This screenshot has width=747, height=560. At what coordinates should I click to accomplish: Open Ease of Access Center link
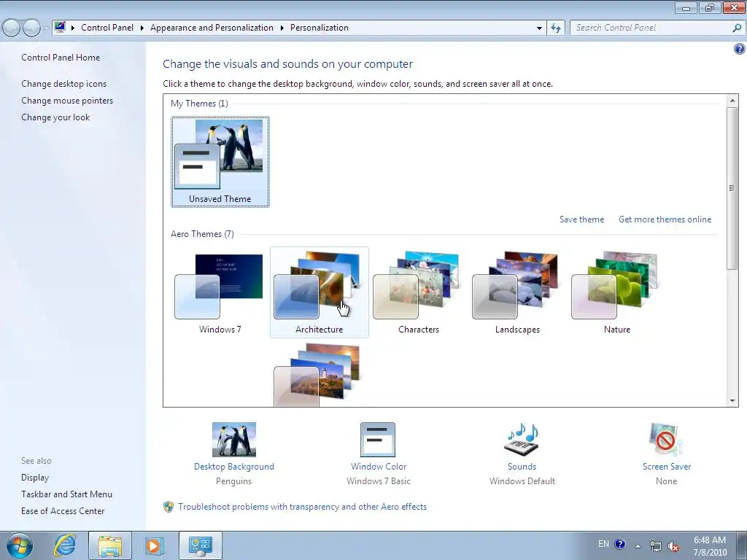pyautogui.click(x=63, y=511)
